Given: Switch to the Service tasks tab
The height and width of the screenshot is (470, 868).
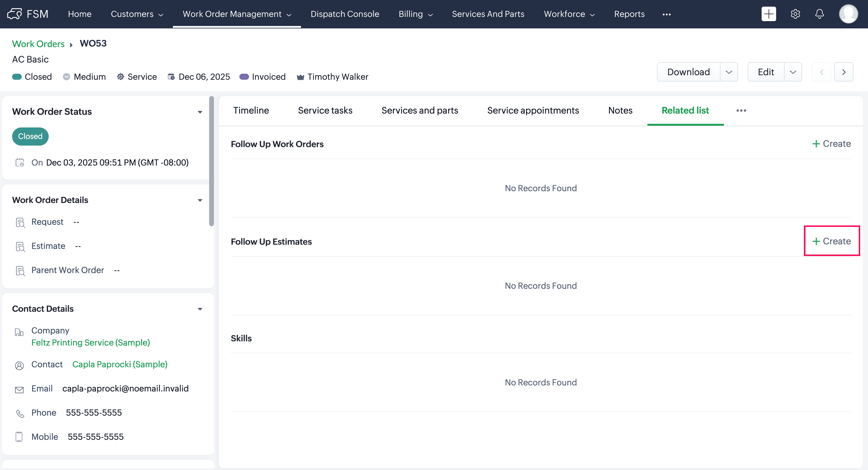Looking at the screenshot, I should pos(325,111).
